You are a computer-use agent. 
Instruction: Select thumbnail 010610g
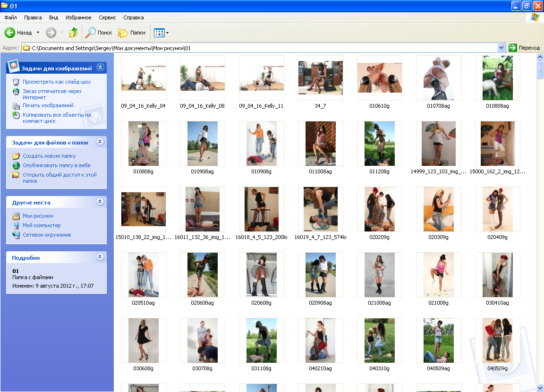[x=379, y=78]
